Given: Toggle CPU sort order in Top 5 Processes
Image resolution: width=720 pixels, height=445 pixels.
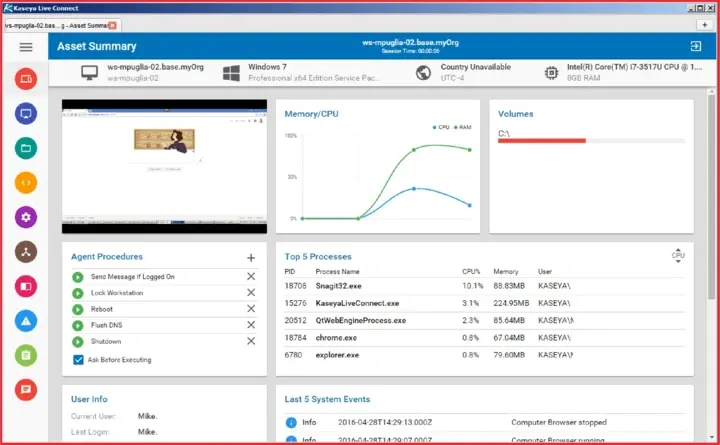Looking at the screenshot, I should (678, 256).
